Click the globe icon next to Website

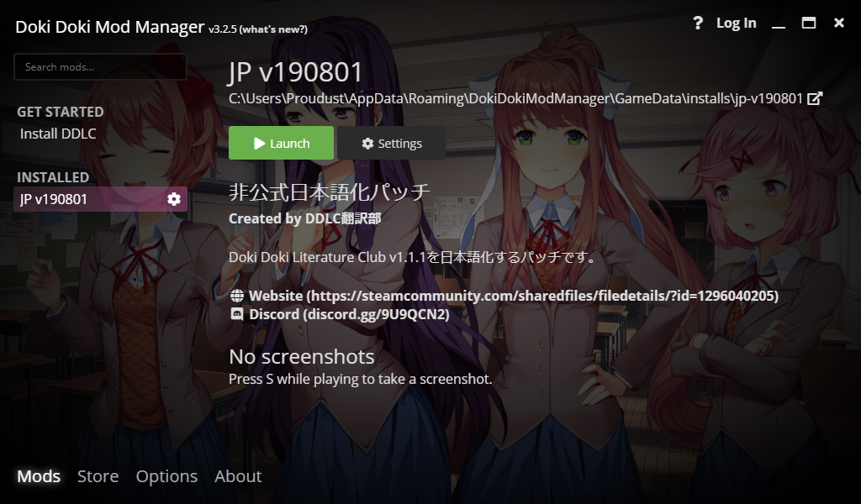(x=236, y=297)
